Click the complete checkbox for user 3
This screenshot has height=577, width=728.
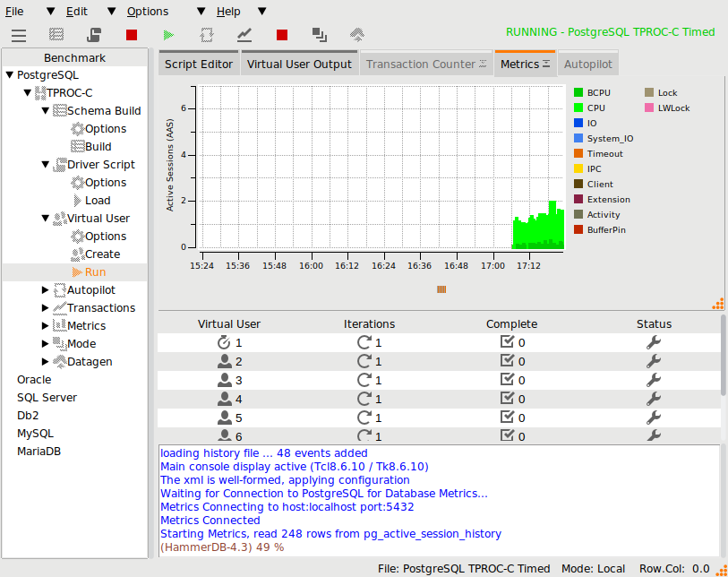pyautogui.click(x=507, y=380)
